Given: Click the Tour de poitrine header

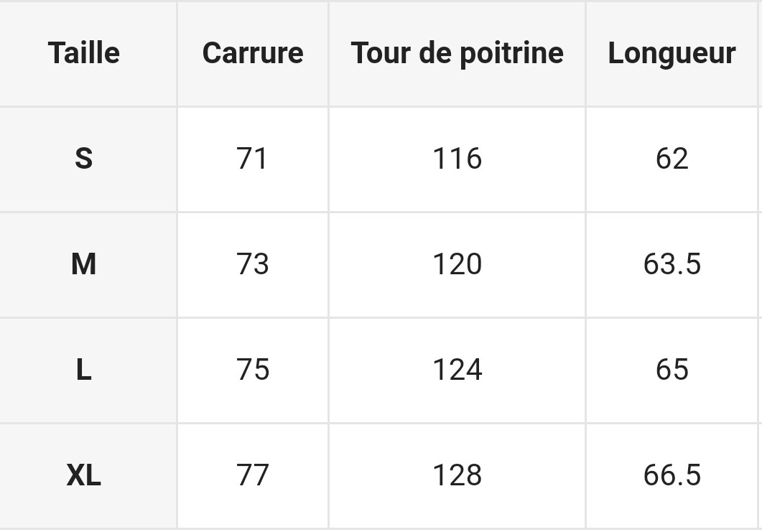Looking at the screenshot, I should pyautogui.click(x=457, y=53).
